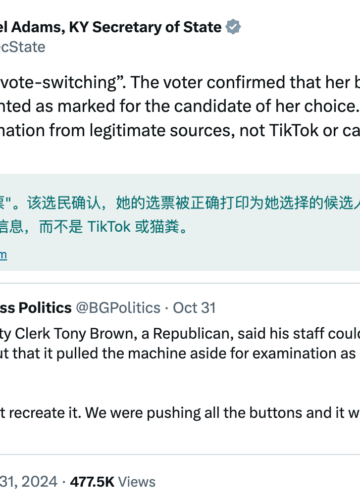Click the translated line containing TikTok

point(95,227)
